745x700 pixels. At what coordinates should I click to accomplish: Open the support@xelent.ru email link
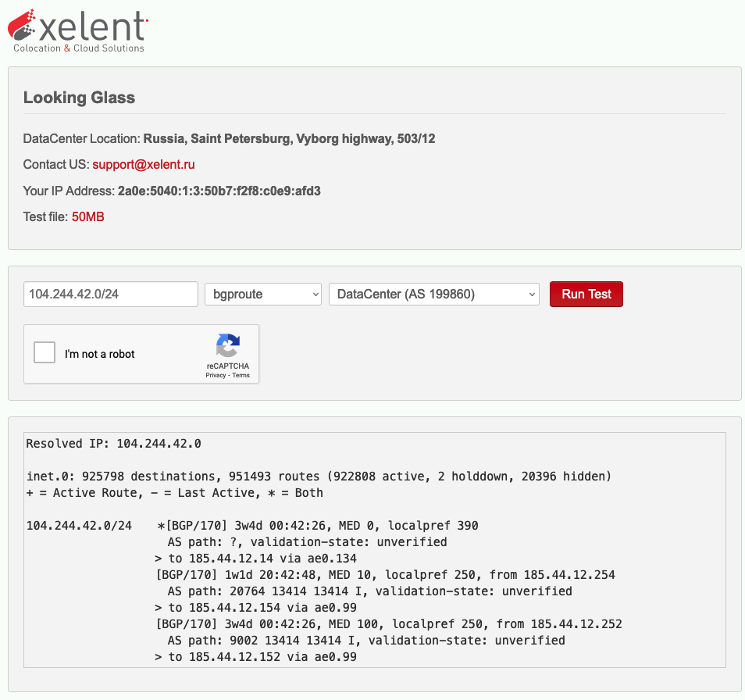click(144, 165)
